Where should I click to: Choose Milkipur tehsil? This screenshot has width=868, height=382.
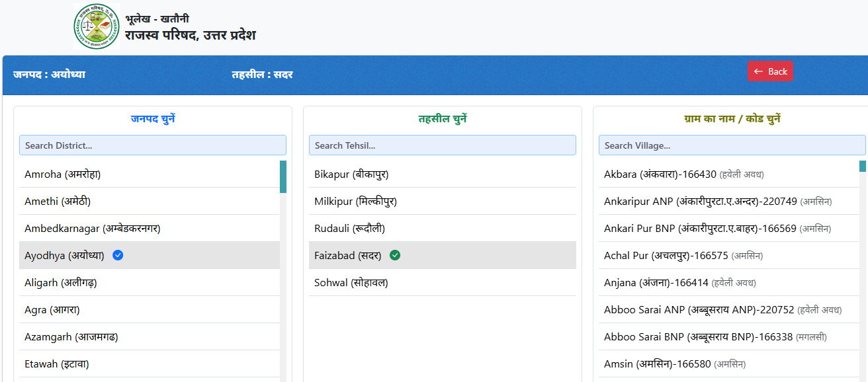(x=355, y=202)
